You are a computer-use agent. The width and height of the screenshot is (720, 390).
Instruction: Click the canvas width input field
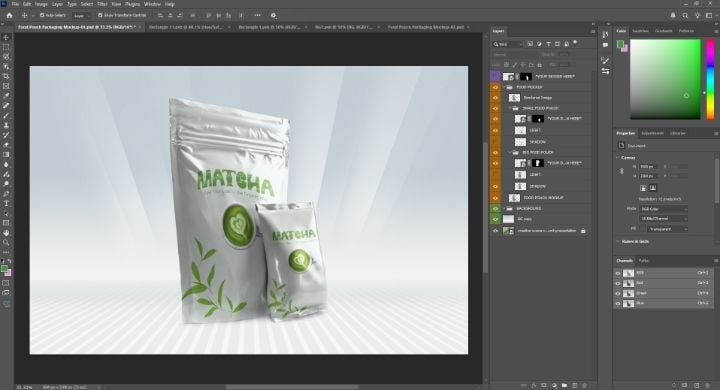[648, 167]
